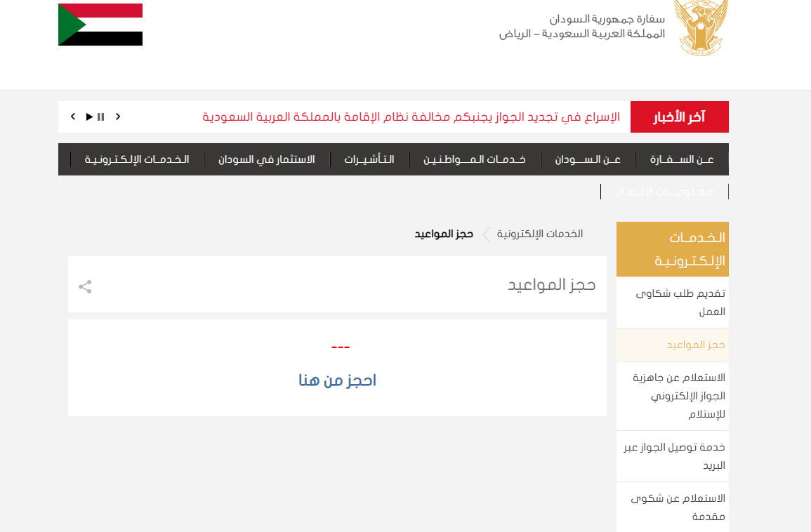
Task: Open the red news headline about passport renewal
Action: [x=411, y=117]
